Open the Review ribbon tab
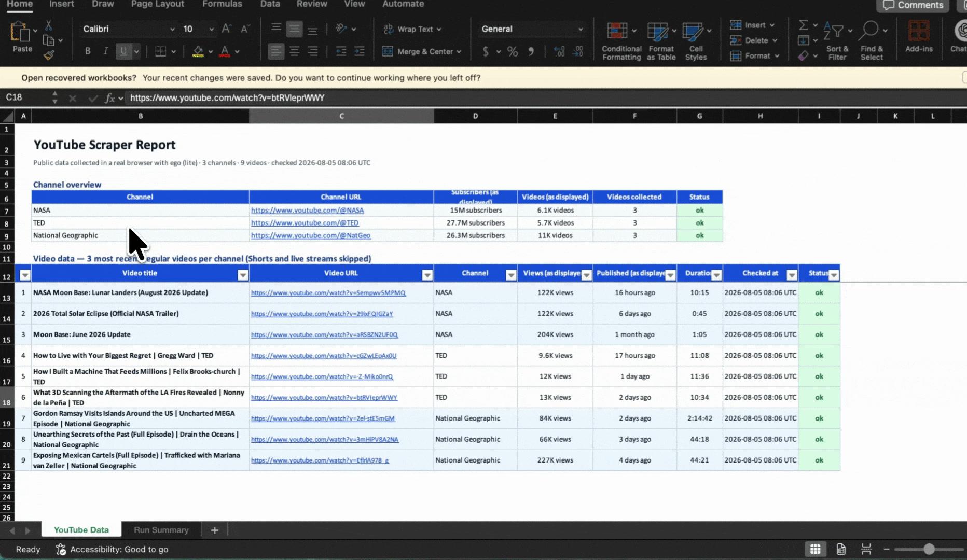The height and width of the screenshot is (560, 967). (312, 4)
